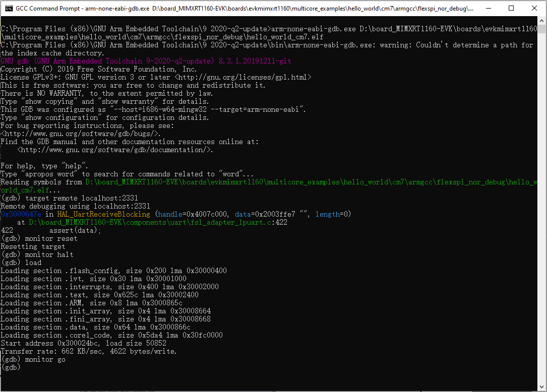Click the gnu.org gdb bugs URL
The image size is (547, 392).
tap(81, 134)
